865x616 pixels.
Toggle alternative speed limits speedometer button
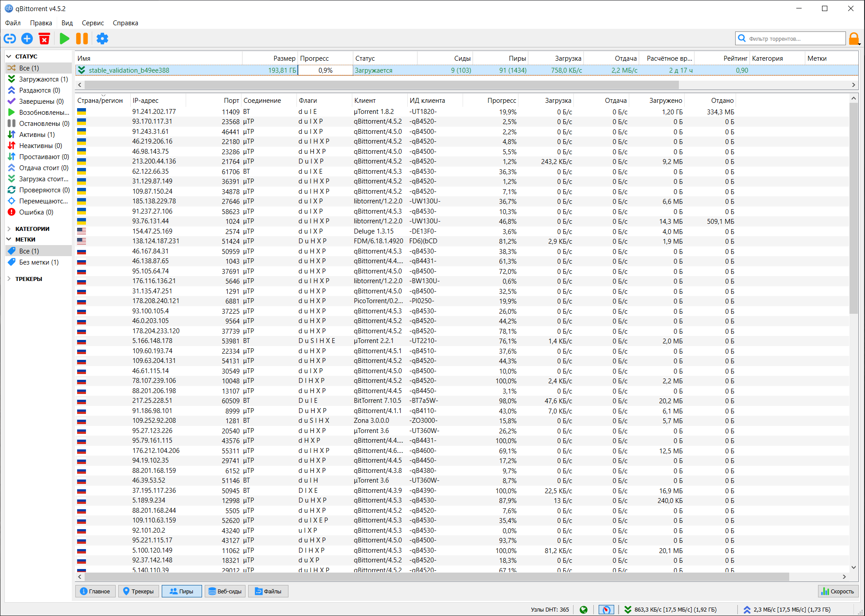click(x=606, y=610)
